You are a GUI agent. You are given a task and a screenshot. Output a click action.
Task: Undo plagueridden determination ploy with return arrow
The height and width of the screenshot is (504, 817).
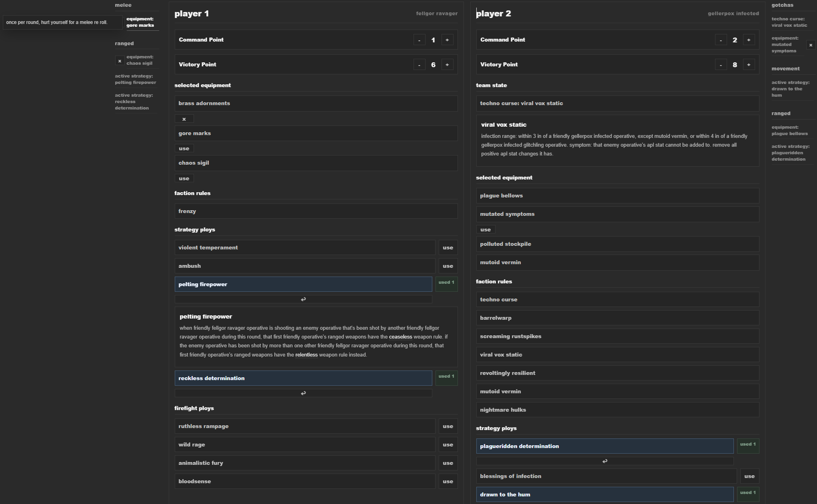pos(605,461)
